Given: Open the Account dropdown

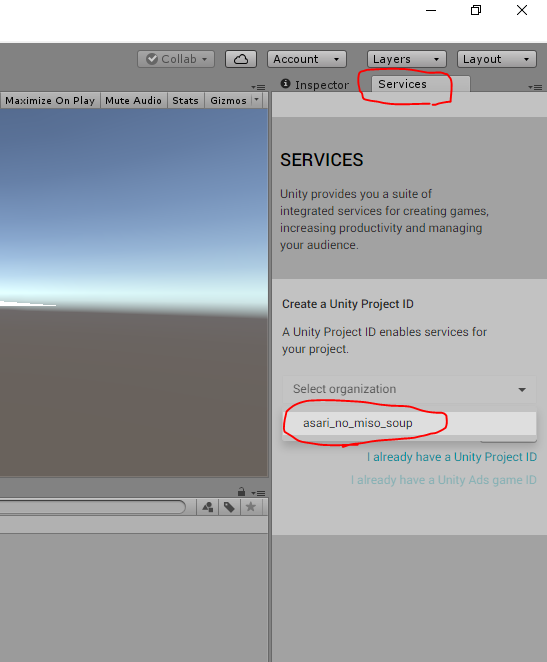Looking at the screenshot, I should click(307, 59).
